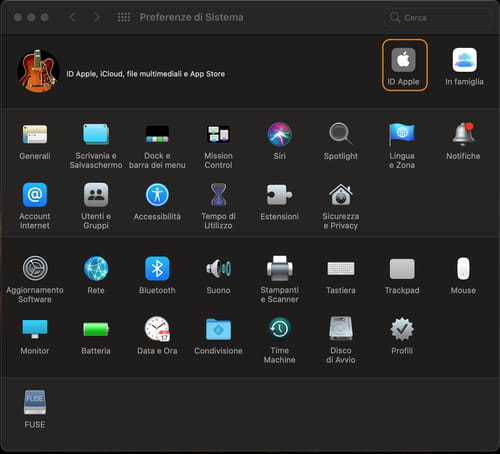Open Bluetooth settings pane
Image resolution: width=500 pixels, height=454 pixels.
157,275
